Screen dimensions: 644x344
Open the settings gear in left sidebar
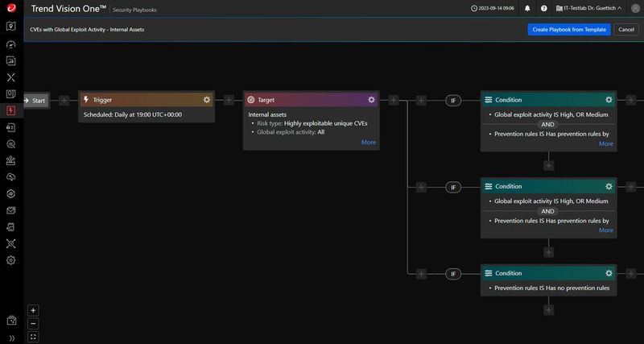pyautogui.click(x=11, y=260)
